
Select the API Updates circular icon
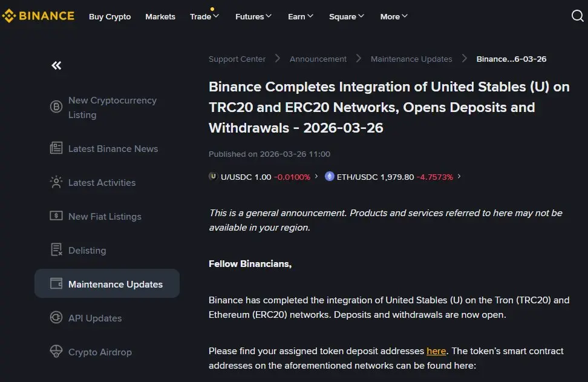(x=56, y=317)
